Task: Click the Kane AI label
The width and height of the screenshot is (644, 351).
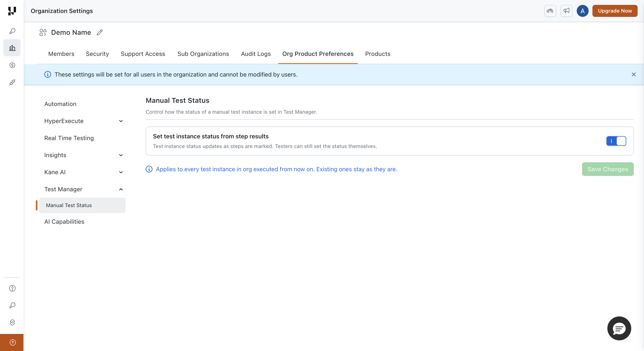Action: [55, 172]
